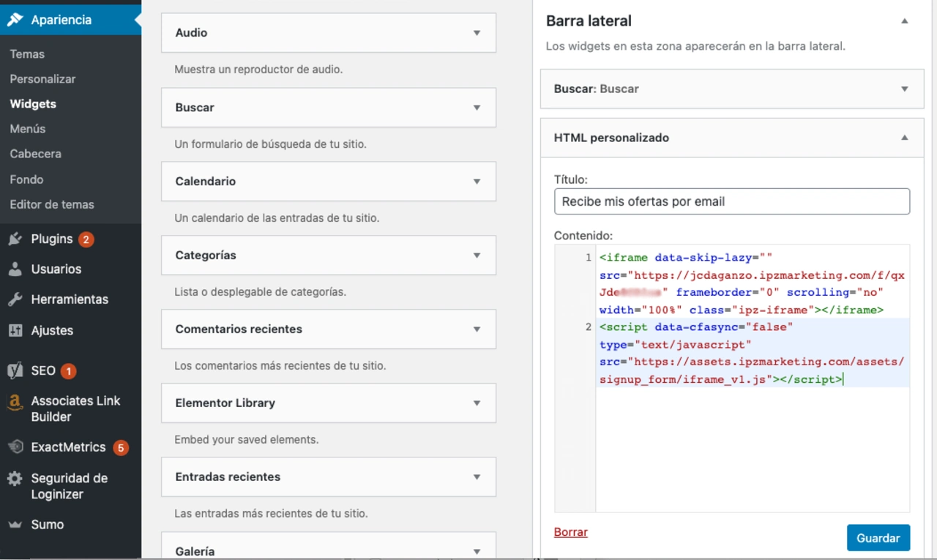Click the HTML personalizado widget title
The width and height of the screenshot is (937, 560).
(x=611, y=138)
